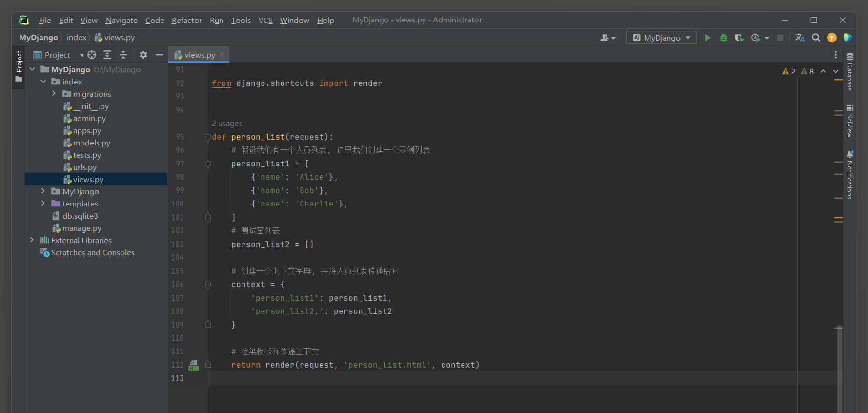Click the Run button in toolbar
This screenshot has height=413, width=868.
707,38
